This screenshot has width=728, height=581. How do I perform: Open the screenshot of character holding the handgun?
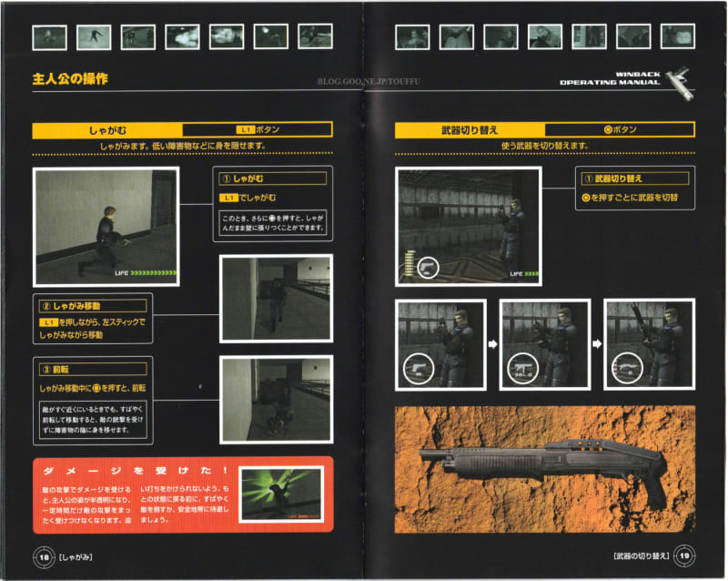[x=441, y=345]
